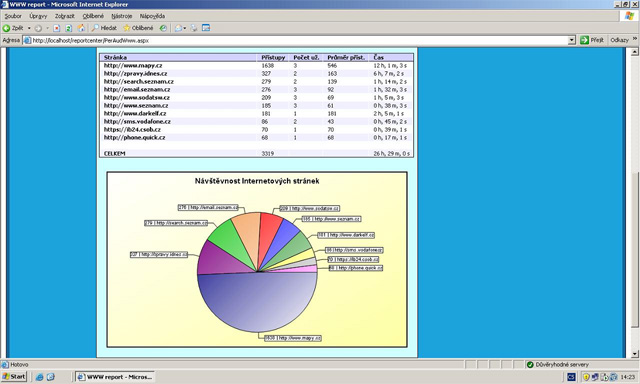Print the page via the printer icon
The width and height of the screenshot is (640, 384).
coord(194,28)
